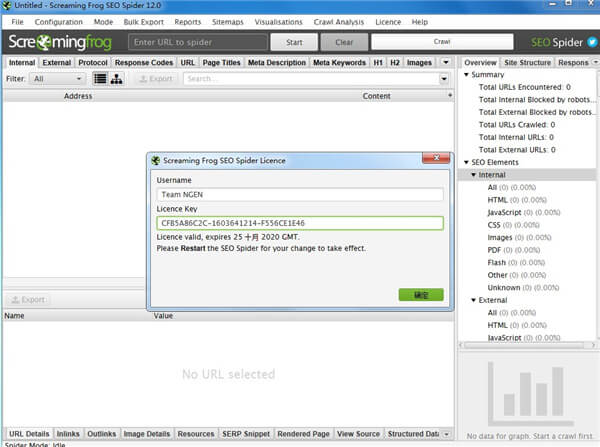The height and width of the screenshot is (447, 600).
Task: Open the Filter All dropdown
Action: pyautogui.click(x=57, y=79)
